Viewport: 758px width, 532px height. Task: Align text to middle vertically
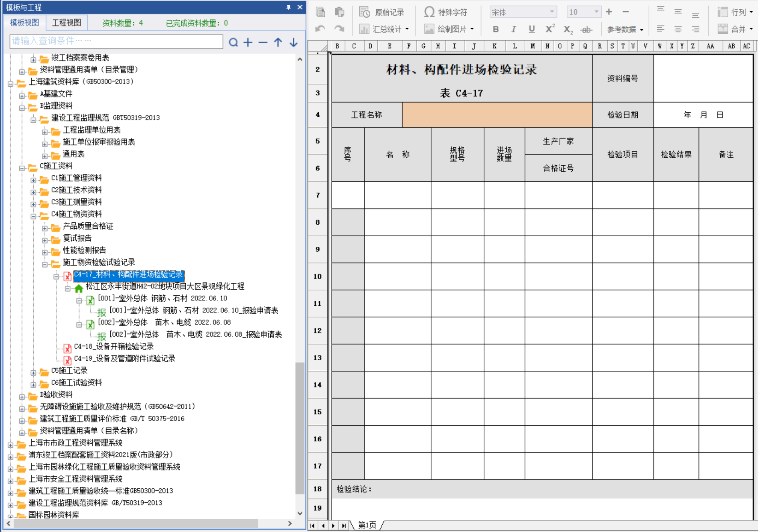coord(678,12)
